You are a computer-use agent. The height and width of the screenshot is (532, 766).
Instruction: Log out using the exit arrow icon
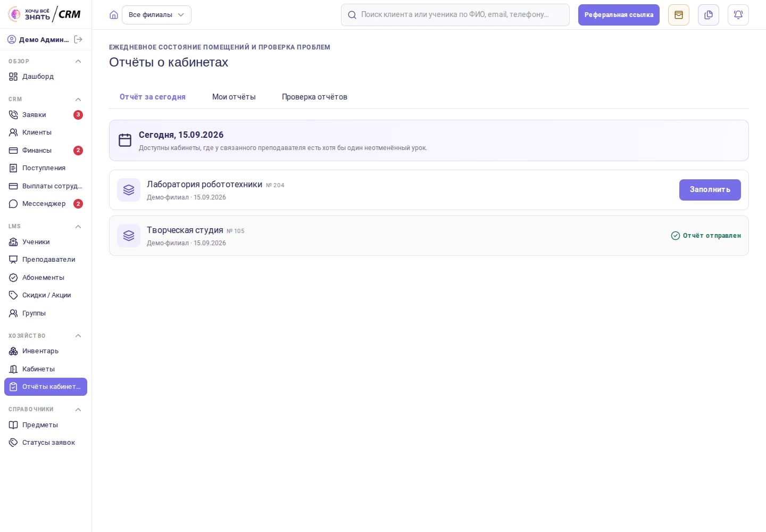[x=78, y=39]
